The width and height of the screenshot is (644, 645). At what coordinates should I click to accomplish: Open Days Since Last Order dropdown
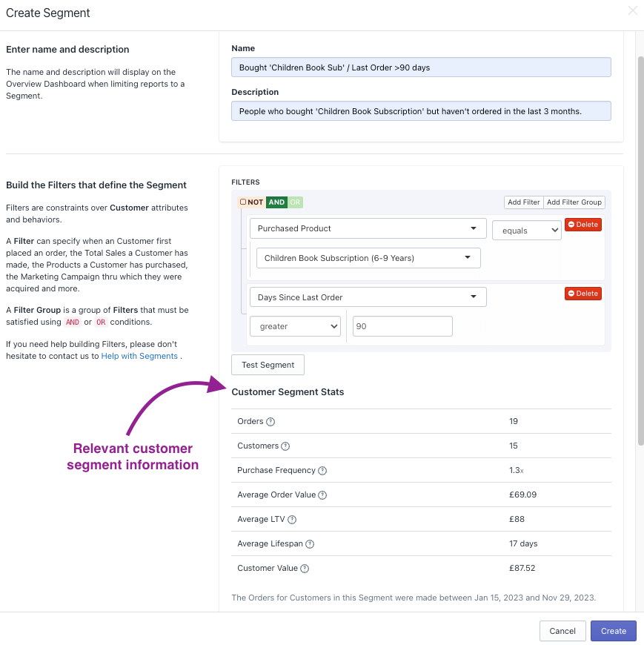click(x=368, y=297)
